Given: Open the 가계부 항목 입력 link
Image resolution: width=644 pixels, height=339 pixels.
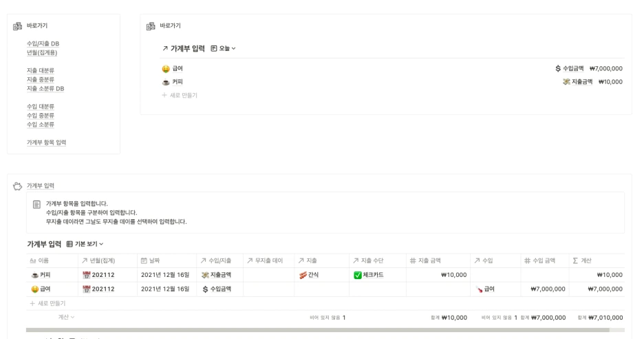Looking at the screenshot, I should point(46,143).
